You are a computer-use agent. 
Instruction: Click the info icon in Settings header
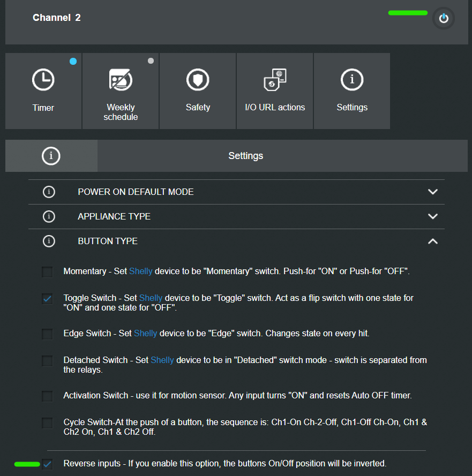pyautogui.click(x=51, y=156)
